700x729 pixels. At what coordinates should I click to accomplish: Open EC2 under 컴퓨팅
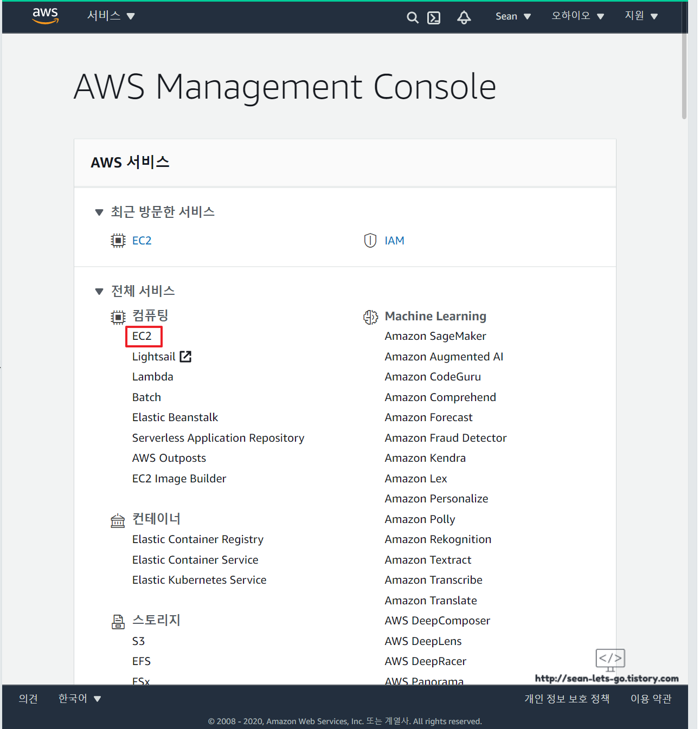pyautogui.click(x=142, y=336)
